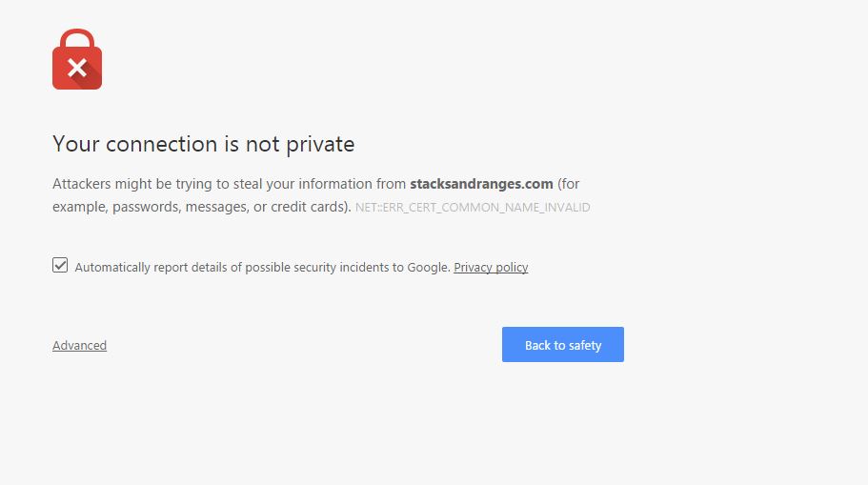This screenshot has width=868, height=485.
Task: Click the "Automatically report details" checkbox label
Action: click(261, 268)
